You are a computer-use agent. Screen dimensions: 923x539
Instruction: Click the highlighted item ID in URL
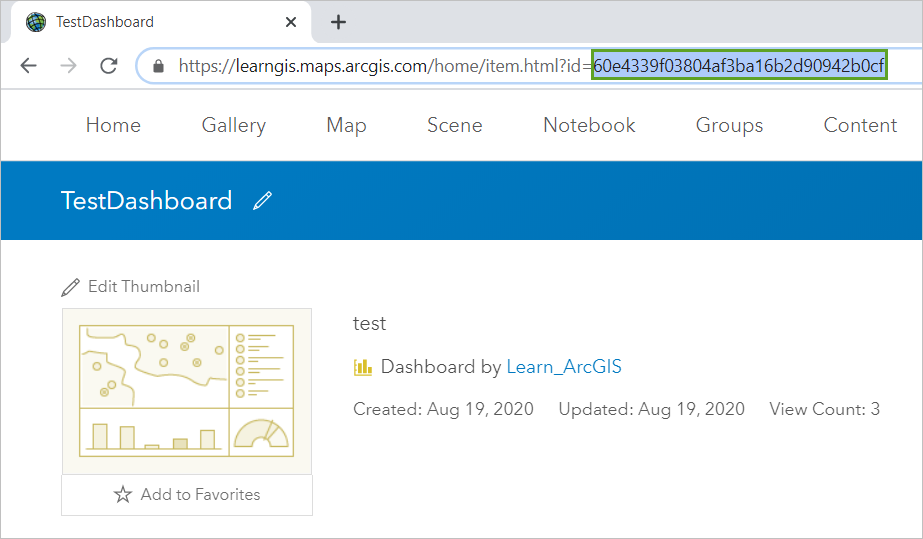coord(739,65)
